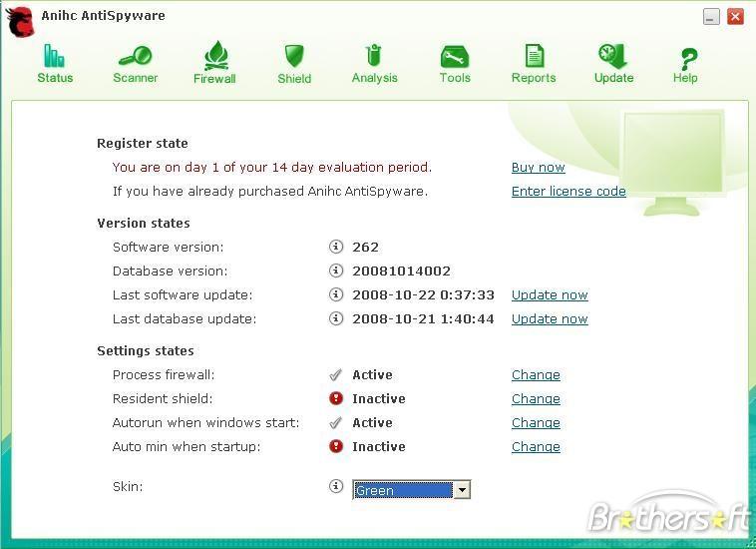This screenshot has width=756, height=549.
Task: Click checkmark icon for Process firewall
Action: tap(335, 374)
